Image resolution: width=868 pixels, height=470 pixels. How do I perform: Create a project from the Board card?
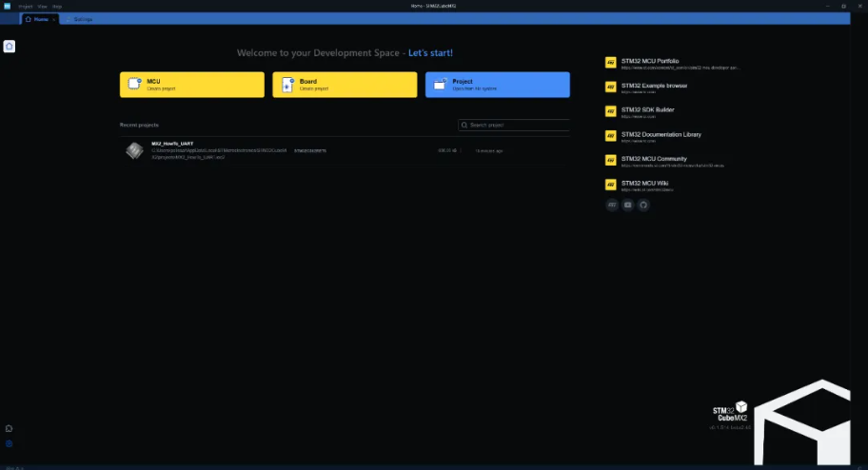click(345, 85)
